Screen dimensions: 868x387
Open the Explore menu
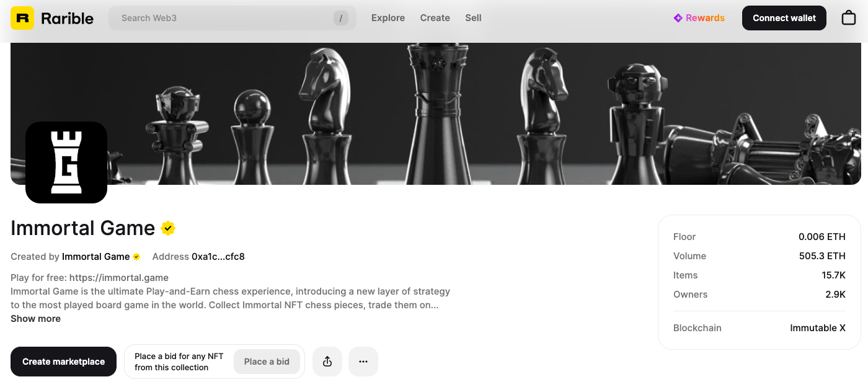(x=388, y=18)
